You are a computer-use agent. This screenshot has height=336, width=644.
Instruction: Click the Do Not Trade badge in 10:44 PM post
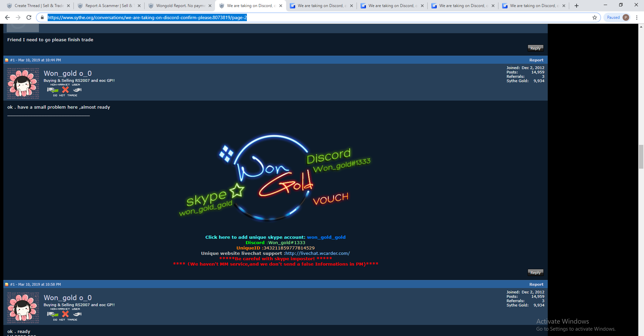[65, 90]
